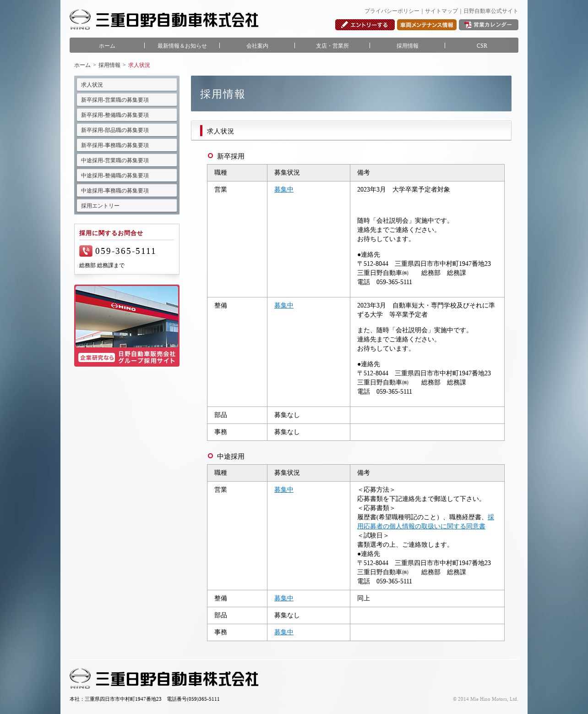Click the phone number 059-365-5111 in sidebar
The image size is (588, 714).
pos(125,251)
